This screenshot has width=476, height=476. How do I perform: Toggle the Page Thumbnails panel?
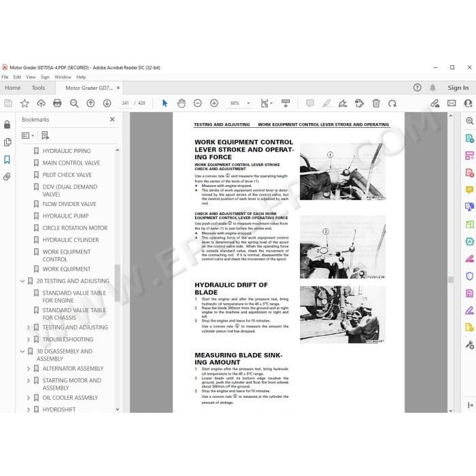coord(7,142)
